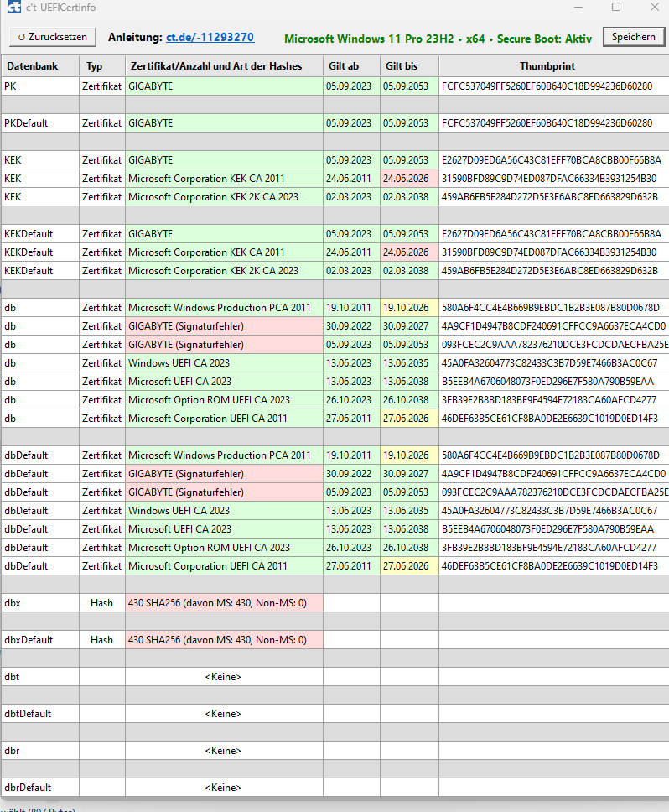
Task: Select GIGABYTE (Signaturfehler) dated 30.09.2022 in db
Action: (x=224, y=326)
